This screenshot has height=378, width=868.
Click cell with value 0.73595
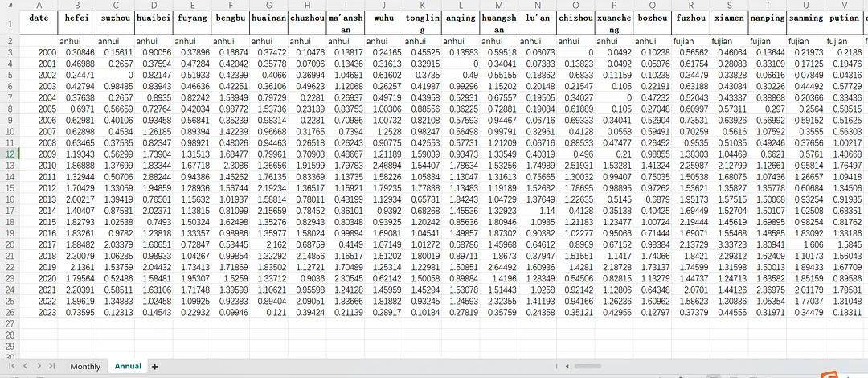[77, 313]
